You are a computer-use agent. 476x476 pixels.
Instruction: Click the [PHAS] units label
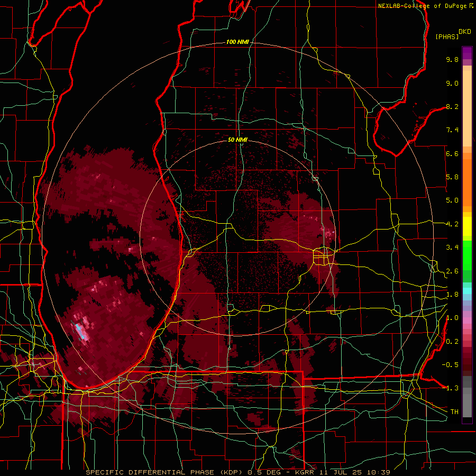click(447, 36)
